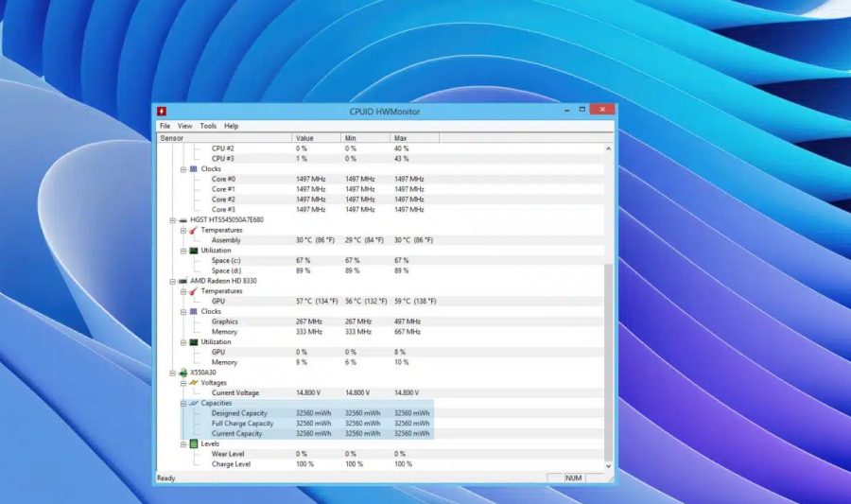Click the Capacities graph icon
This screenshot has width=851, height=504.
point(194,403)
